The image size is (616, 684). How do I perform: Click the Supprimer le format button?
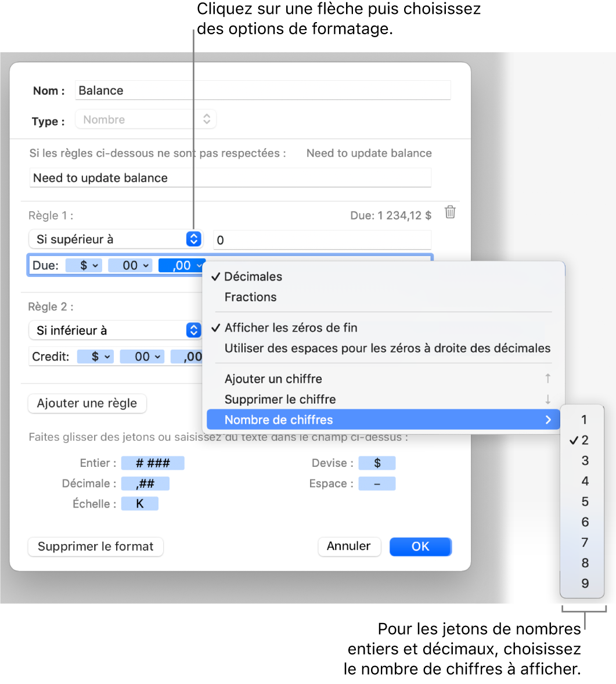coord(96,546)
